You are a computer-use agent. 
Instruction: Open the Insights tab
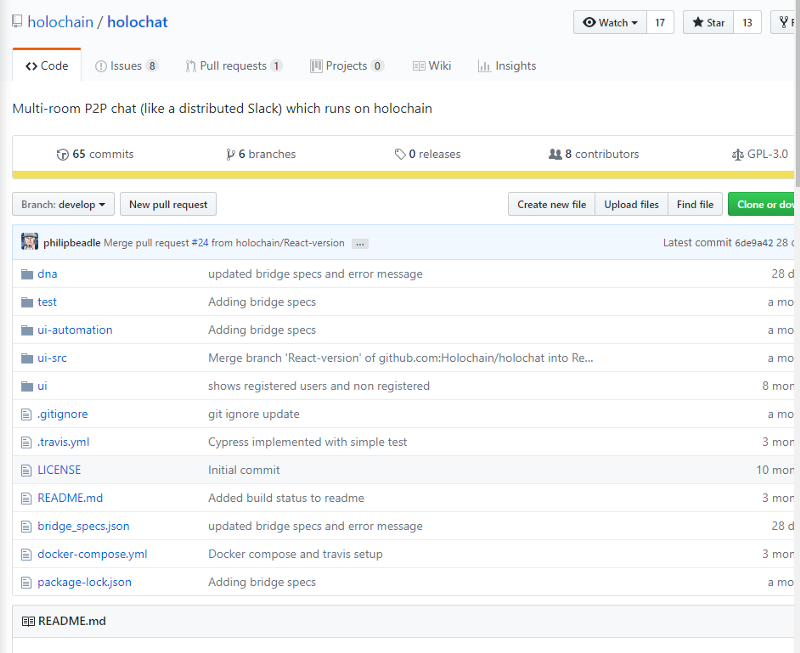pyautogui.click(x=507, y=66)
